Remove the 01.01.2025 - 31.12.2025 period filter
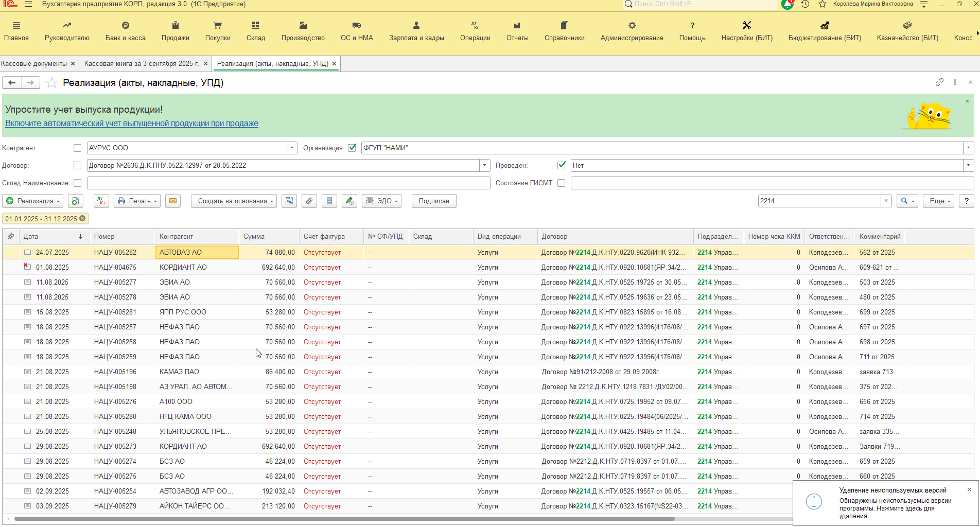Screen dimensions: 980x527 (82, 219)
